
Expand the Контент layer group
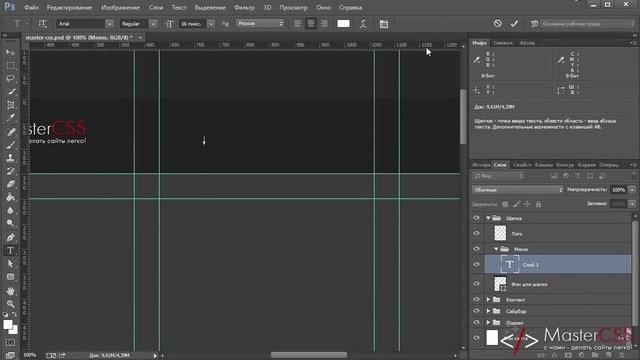488,299
